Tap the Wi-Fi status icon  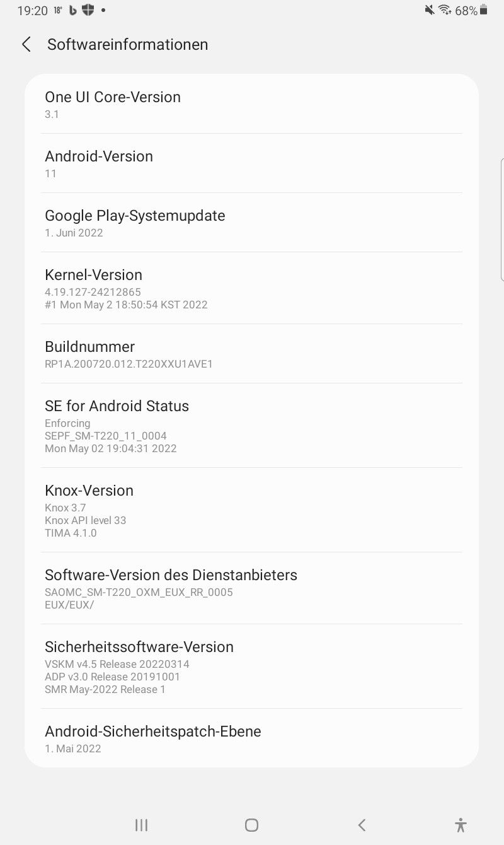[445, 10]
